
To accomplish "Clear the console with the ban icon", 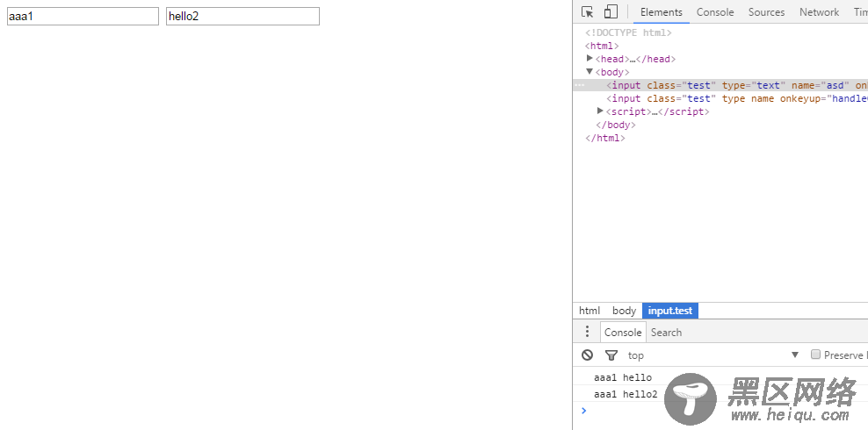I will coord(588,355).
